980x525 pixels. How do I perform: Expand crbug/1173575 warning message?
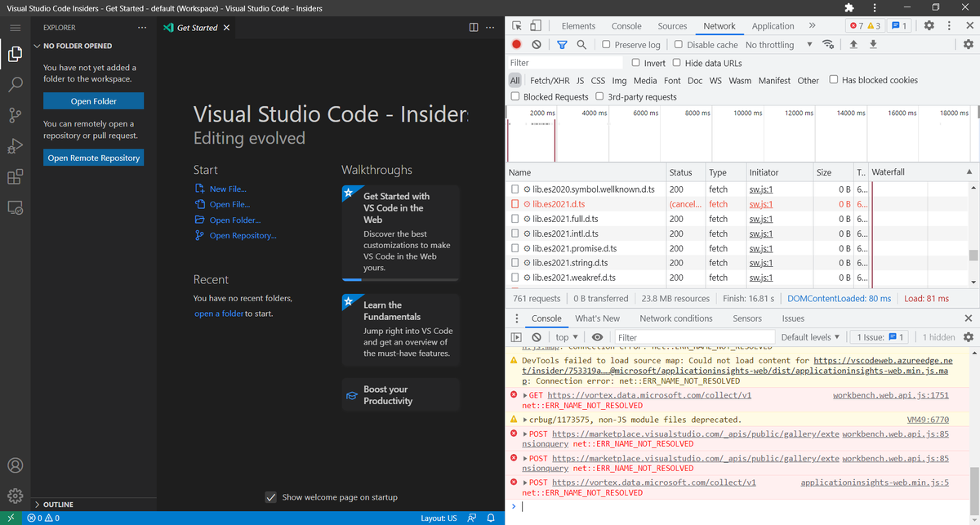pyautogui.click(x=524, y=420)
